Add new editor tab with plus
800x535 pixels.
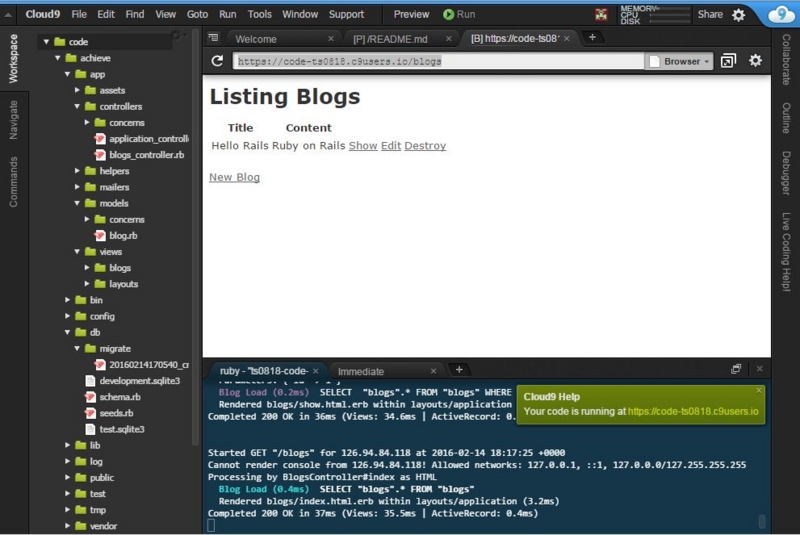592,37
